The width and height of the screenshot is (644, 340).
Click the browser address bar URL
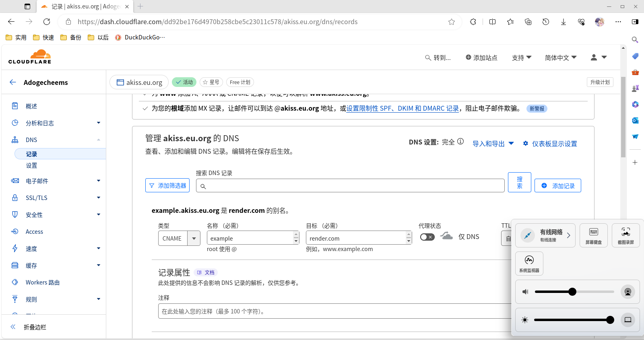217,22
